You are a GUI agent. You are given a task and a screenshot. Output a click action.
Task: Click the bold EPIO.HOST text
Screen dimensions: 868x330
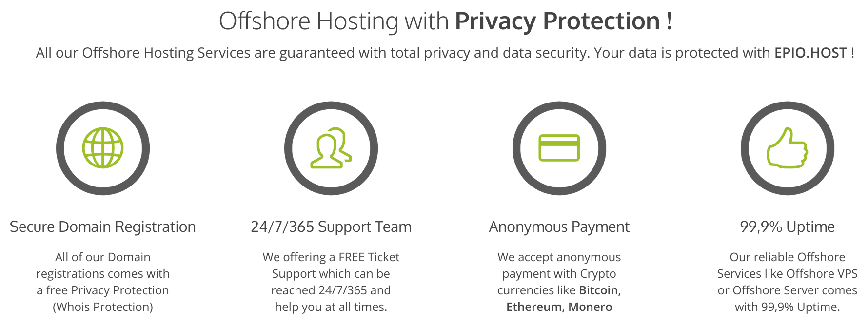point(810,53)
